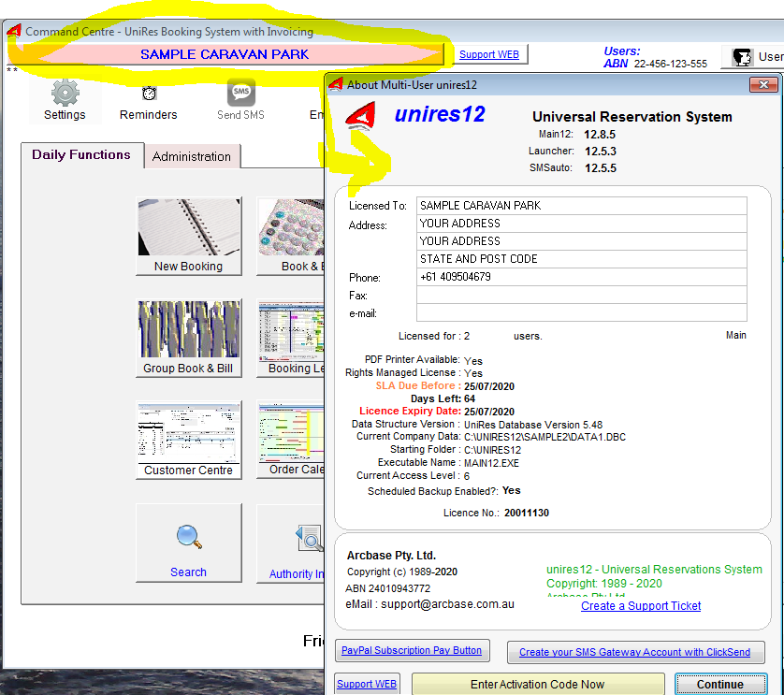Click the support@arcbase.com.au email text
Screen dimensions: 784x695
pyautogui.click(x=447, y=604)
